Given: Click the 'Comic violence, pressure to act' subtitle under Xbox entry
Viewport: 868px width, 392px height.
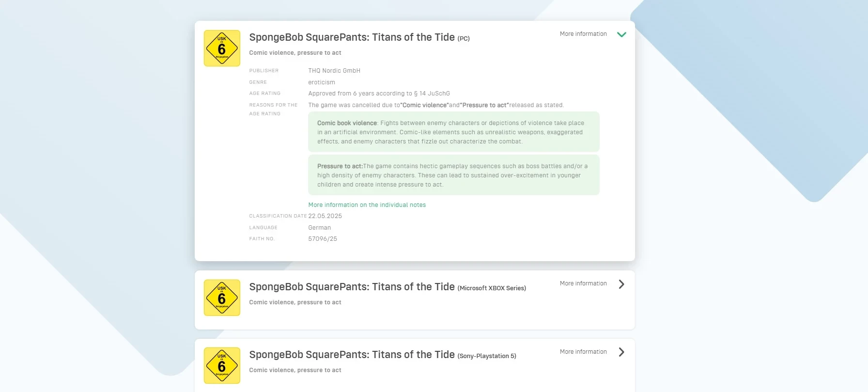Looking at the screenshot, I should click(295, 302).
